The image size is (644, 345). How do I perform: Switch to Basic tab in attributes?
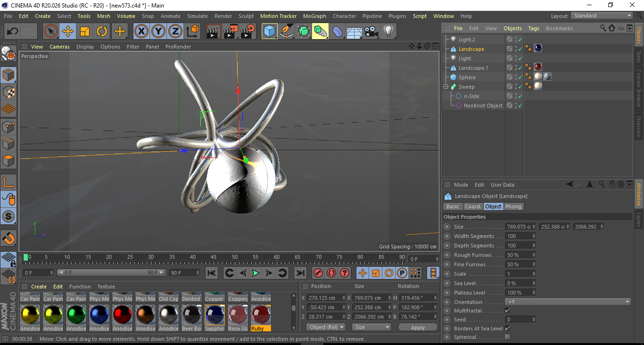pyautogui.click(x=453, y=206)
